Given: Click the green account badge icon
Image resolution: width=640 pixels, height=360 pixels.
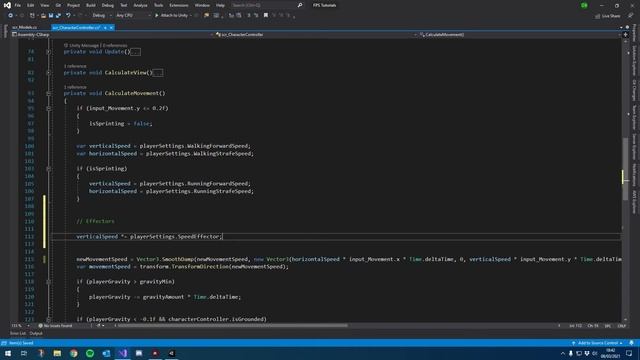Looking at the screenshot, I should tap(584, 5).
